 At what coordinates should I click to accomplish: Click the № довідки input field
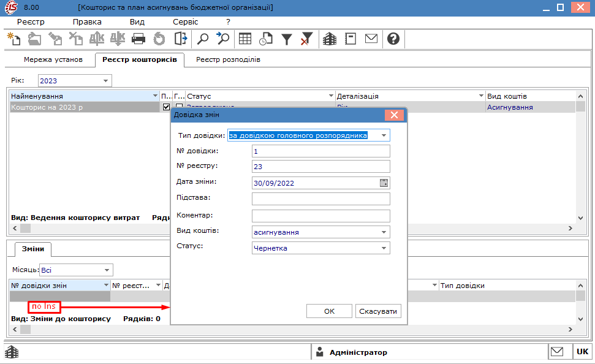[x=320, y=151]
